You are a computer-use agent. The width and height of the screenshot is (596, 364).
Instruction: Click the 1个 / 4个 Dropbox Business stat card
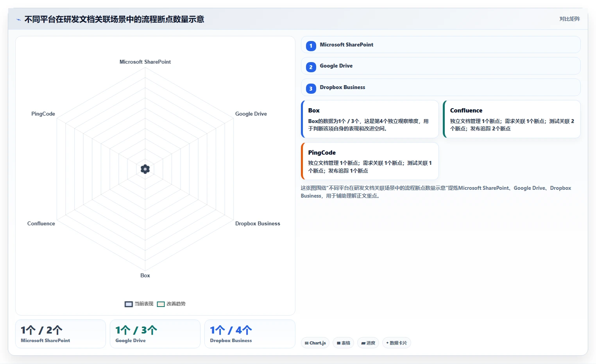click(x=250, y=334)
